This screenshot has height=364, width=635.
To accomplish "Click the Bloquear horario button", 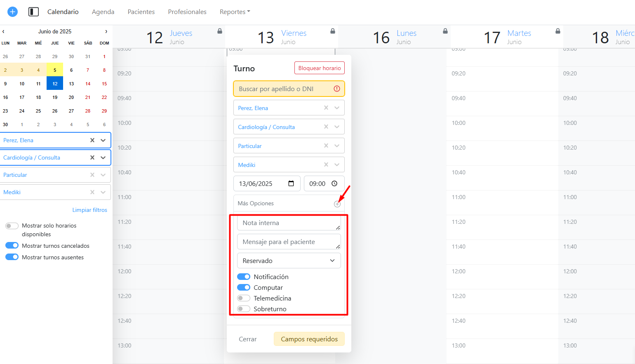I will click(320, 68).
